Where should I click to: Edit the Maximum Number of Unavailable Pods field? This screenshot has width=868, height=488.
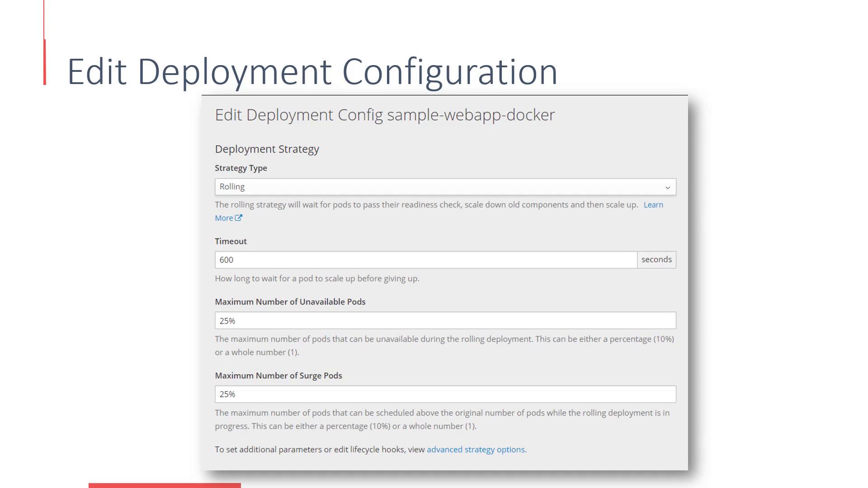445,320
